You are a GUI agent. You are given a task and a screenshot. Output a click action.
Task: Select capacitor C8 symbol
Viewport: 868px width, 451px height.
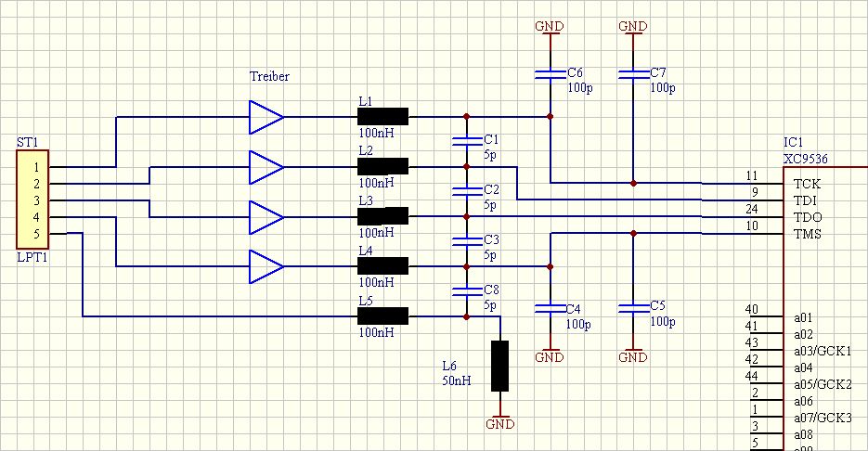(x=467, y=291)
